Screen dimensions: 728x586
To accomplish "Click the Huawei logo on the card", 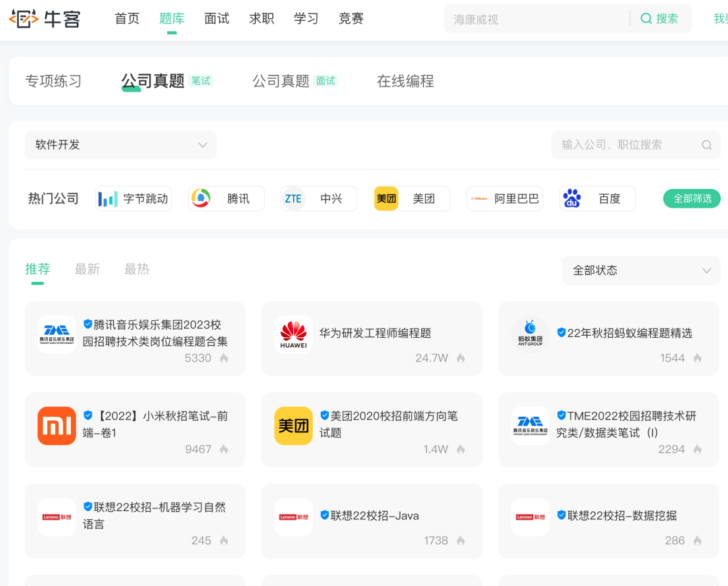I will 293,334.
